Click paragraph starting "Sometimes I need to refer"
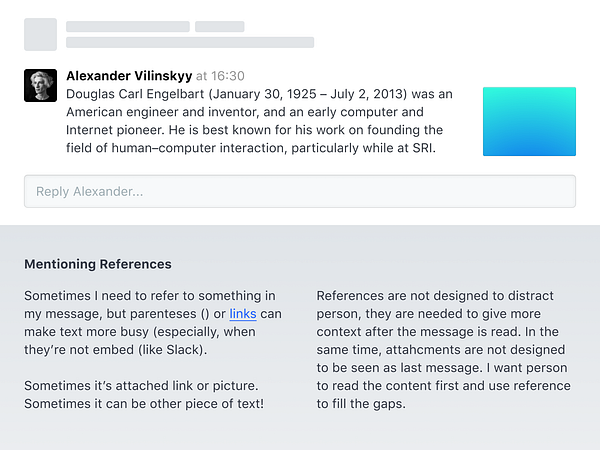The image size is (600, 450). click(153, 323)
